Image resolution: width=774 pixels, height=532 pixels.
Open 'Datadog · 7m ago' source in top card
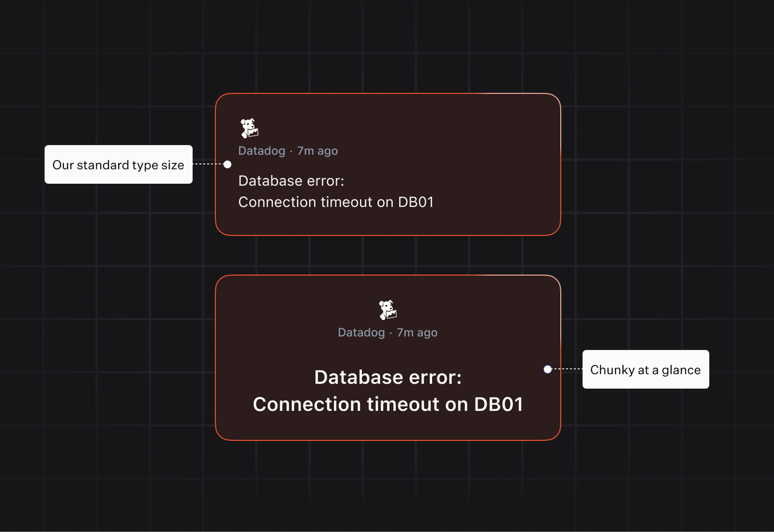coord(288,151)
